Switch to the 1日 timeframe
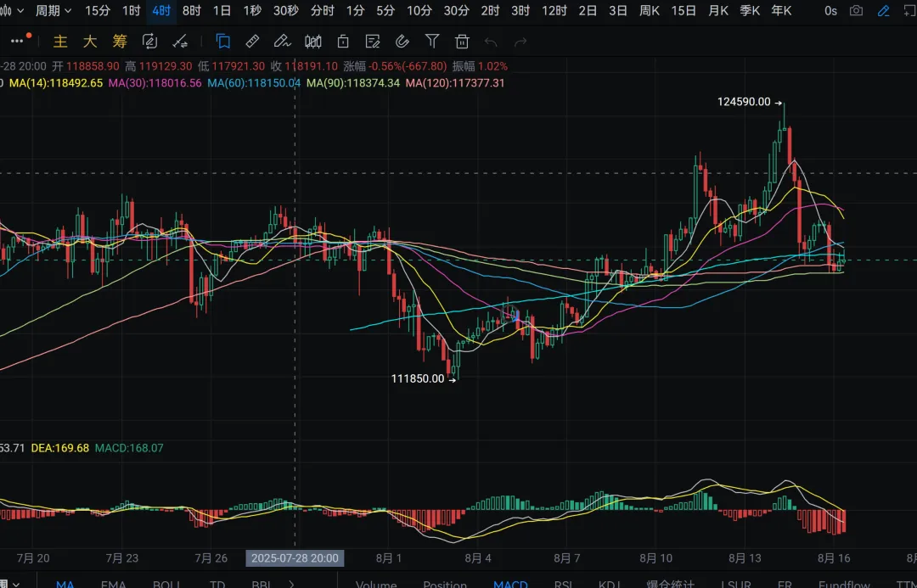 pos(222,10)
